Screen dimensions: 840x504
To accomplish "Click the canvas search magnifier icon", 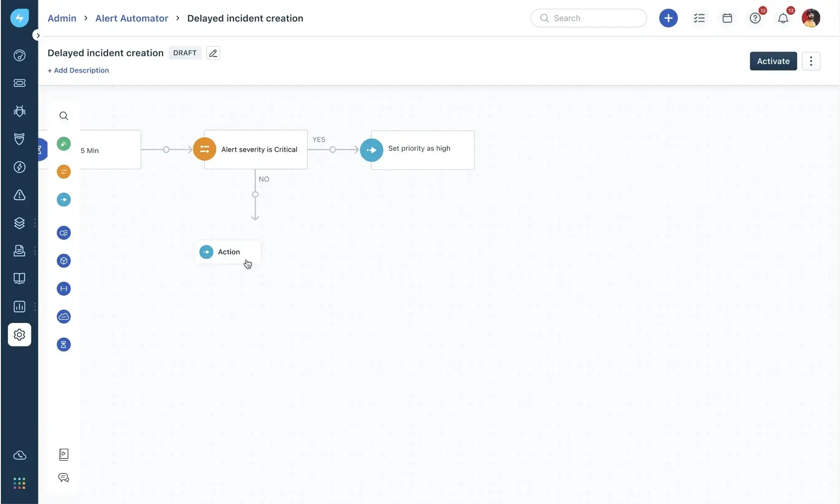I will 64,116.
